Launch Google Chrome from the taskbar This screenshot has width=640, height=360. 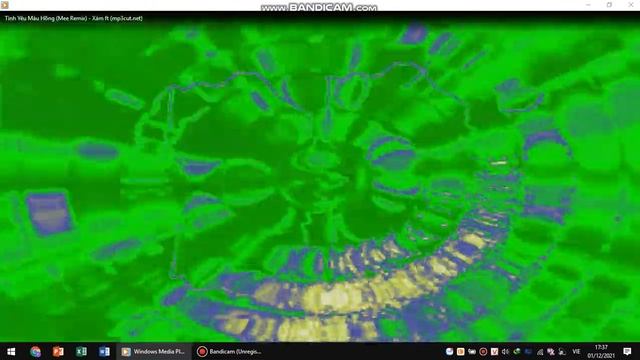point(36,351)
